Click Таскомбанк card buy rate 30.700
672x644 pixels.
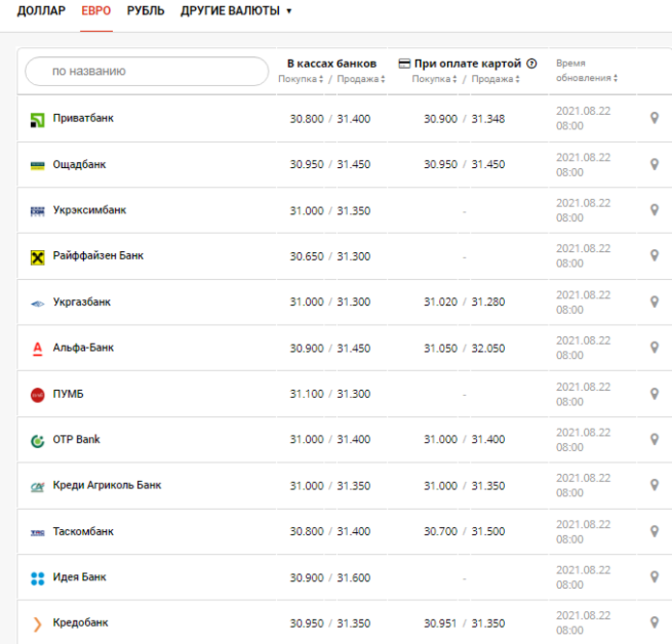coord(440,531)
